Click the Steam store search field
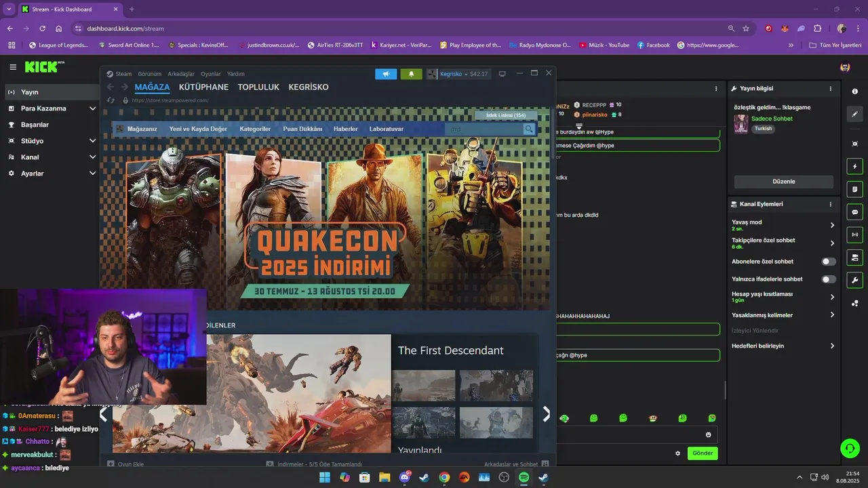This screenshot has height=488, width=868. tap(484, 129)
